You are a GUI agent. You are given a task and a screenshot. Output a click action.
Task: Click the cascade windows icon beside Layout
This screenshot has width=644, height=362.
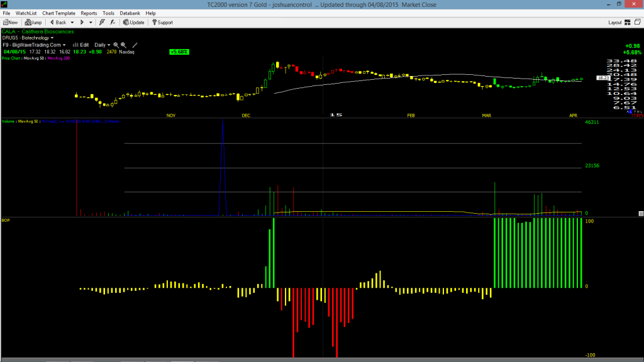(638, 22)
